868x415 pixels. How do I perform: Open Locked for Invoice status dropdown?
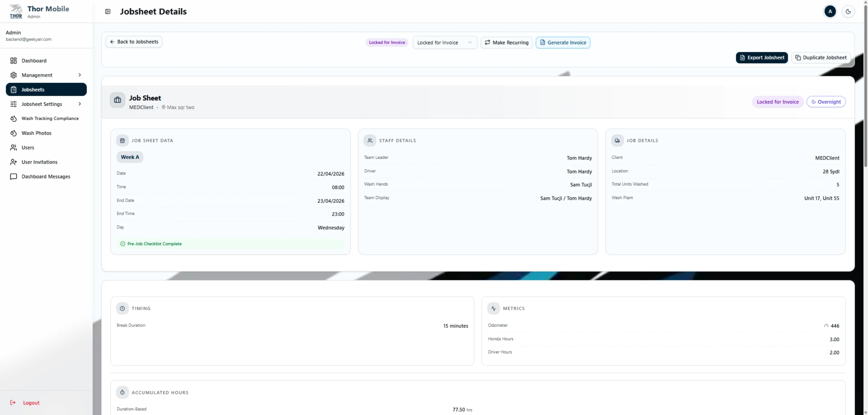[x=445, y=43]
